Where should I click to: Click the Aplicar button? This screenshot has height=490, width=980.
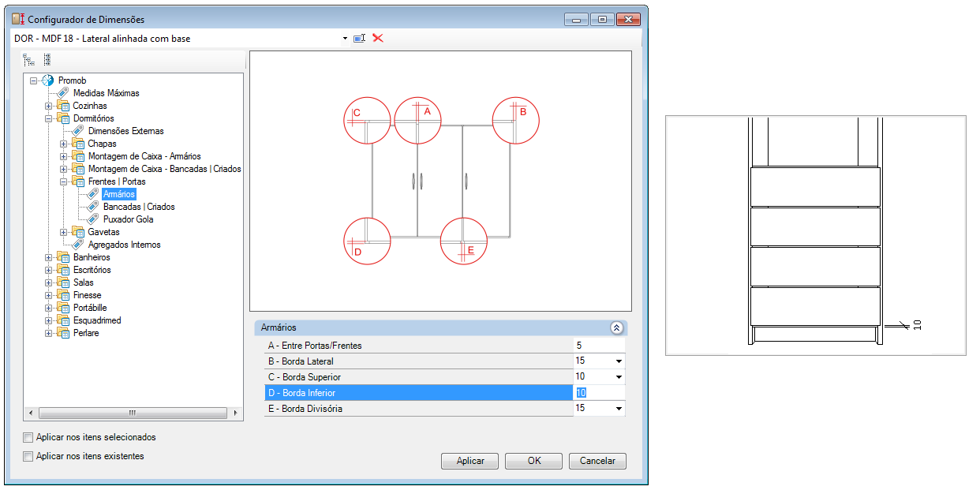[470, 461]
